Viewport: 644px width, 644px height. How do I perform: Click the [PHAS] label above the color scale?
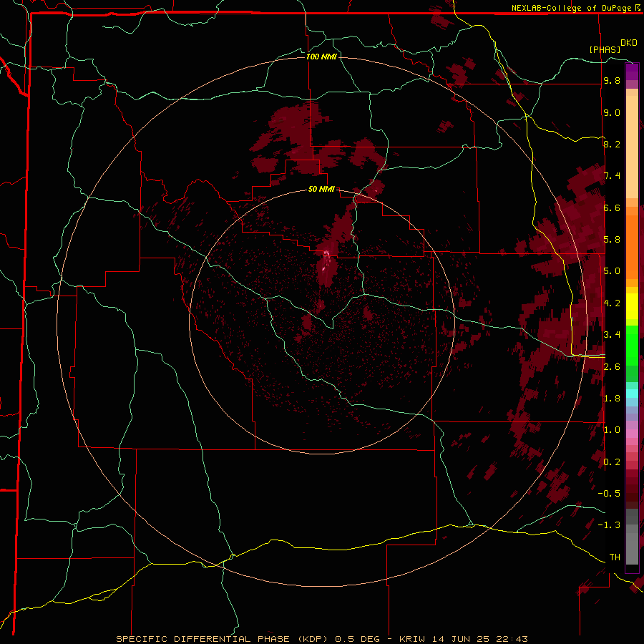[x=605, y=49]
